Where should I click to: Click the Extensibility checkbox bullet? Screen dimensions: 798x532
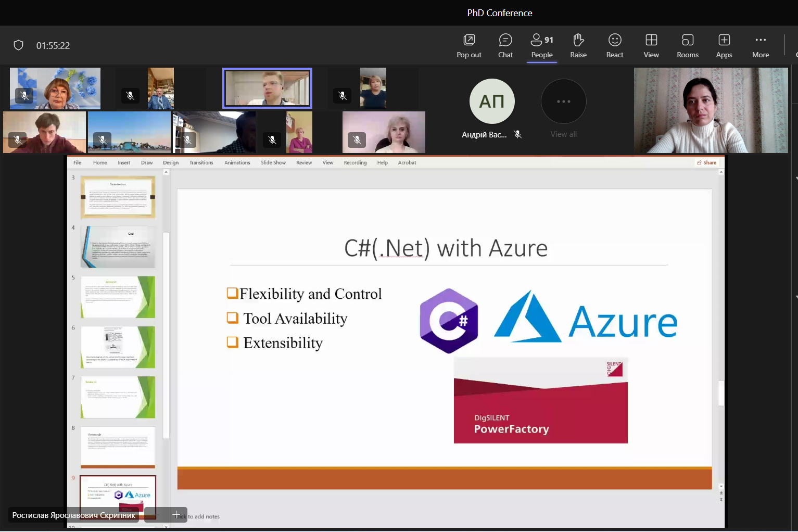[x=232, y=342]
